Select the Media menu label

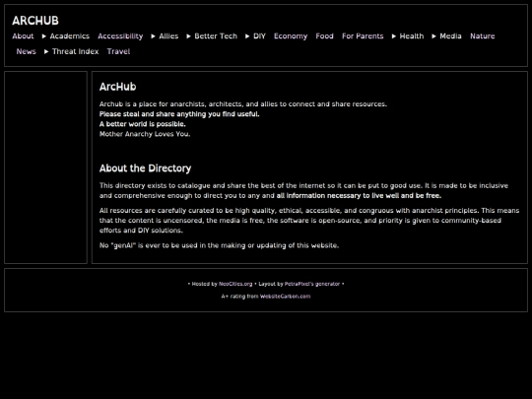(450, 36)
